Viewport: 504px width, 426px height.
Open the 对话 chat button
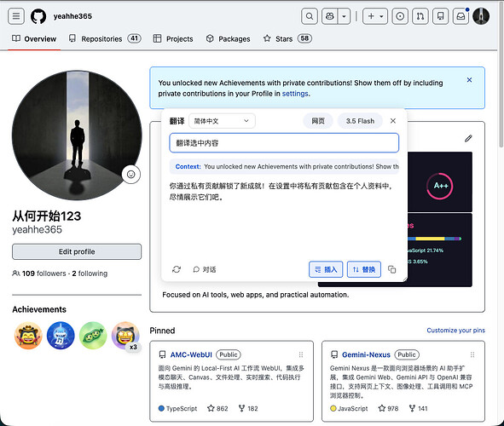click(205, 269)
